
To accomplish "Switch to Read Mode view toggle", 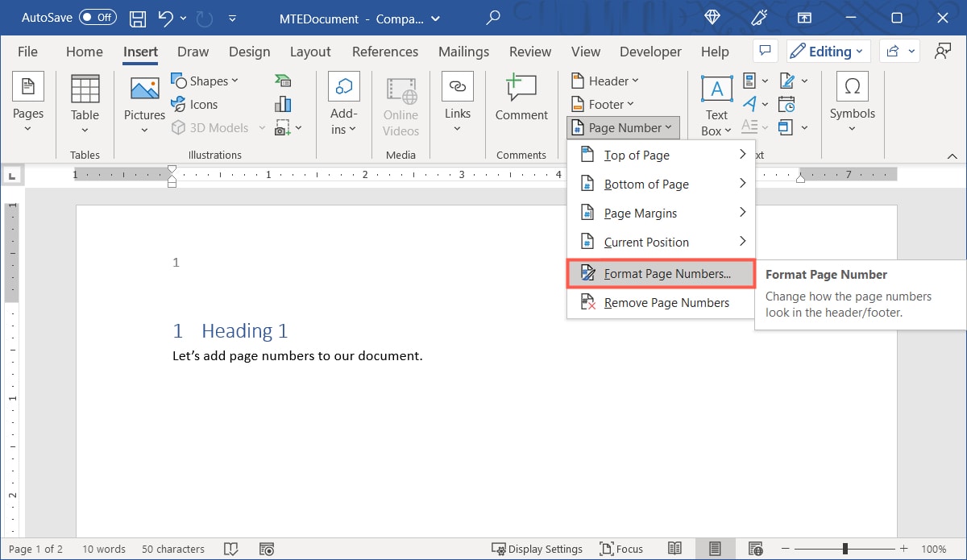I will pos(675,549).
